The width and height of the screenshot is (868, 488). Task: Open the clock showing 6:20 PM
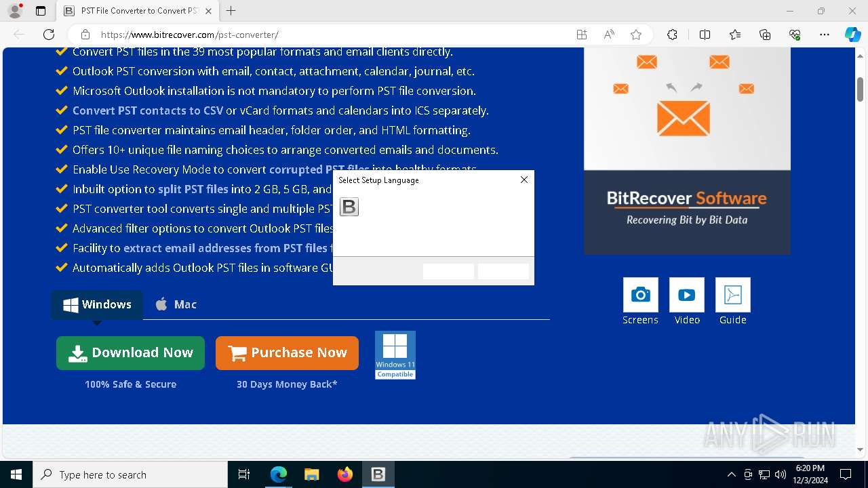point(810,474)
